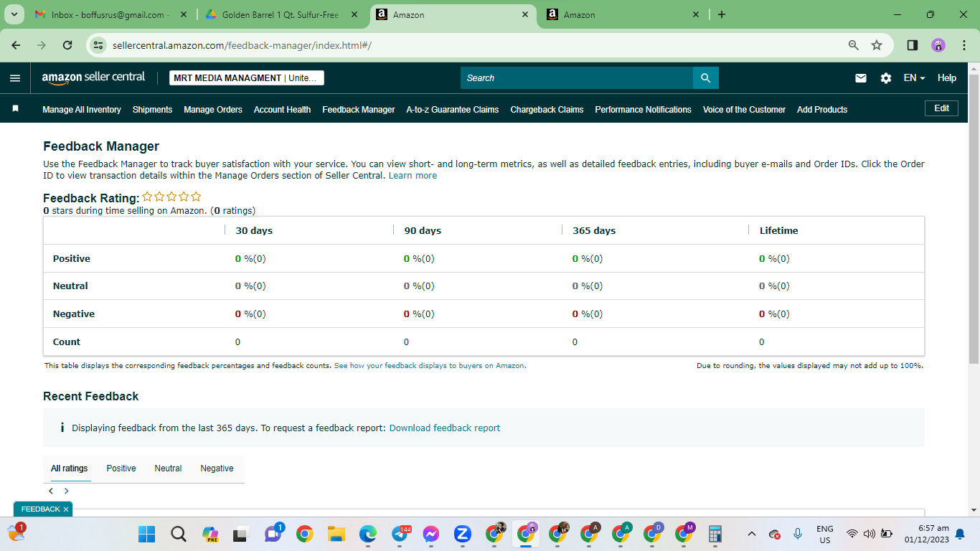The image size is (980, 551).
Task: Switch to the Negative ratings tab
Action: (x=217, y=468)
